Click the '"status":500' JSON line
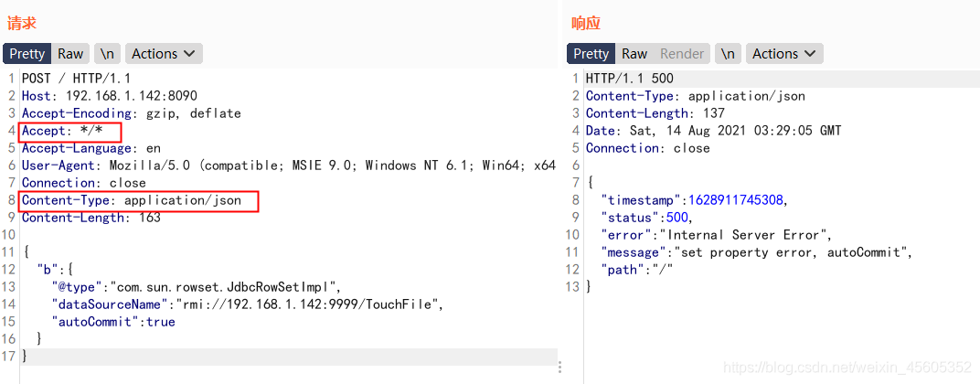This screenshot has height=384, width=980. 647,218
